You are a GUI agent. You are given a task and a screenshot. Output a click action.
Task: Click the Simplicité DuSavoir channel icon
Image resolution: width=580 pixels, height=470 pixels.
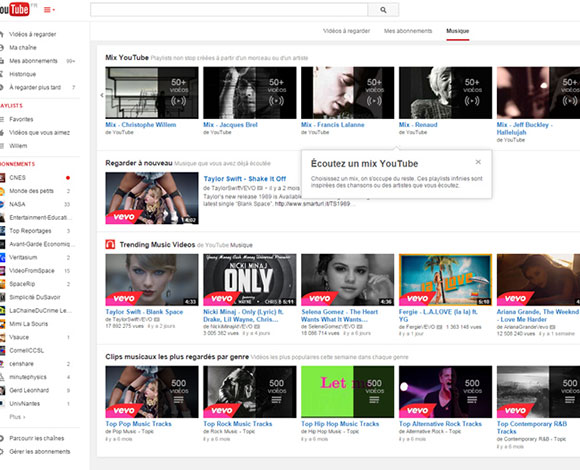click(x=2, y=297)
